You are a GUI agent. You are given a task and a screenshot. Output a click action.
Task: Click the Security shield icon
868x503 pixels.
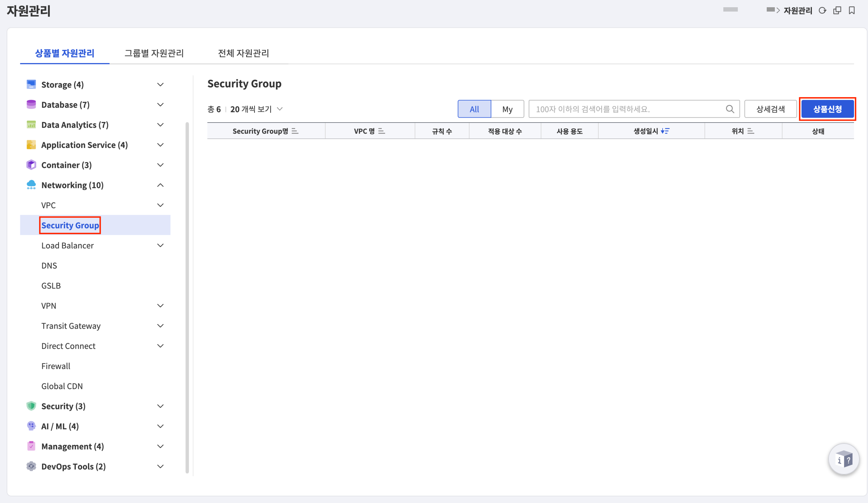click(31, 406)
